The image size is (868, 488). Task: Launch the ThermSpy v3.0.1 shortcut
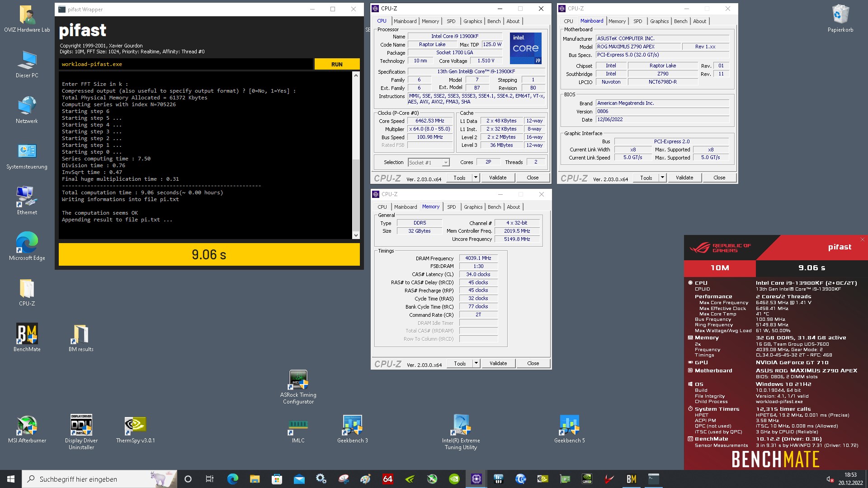pyautogui.click(x=136, y=429)
